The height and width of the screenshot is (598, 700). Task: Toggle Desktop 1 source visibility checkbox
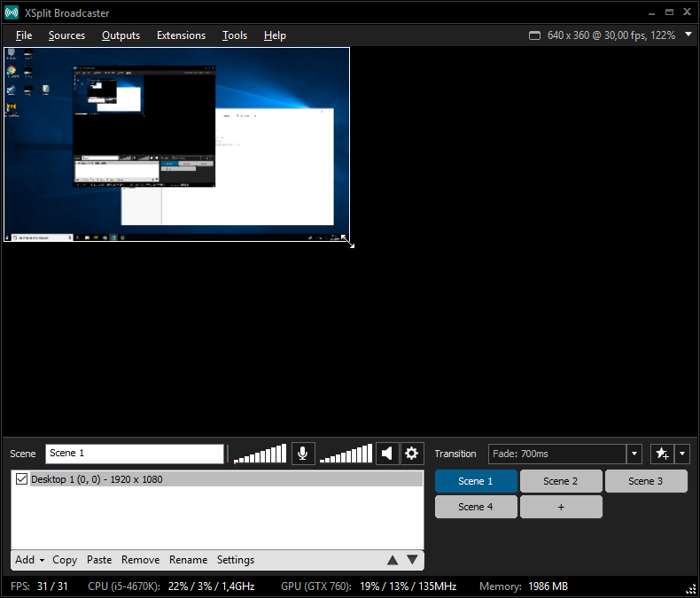[21, 479]
